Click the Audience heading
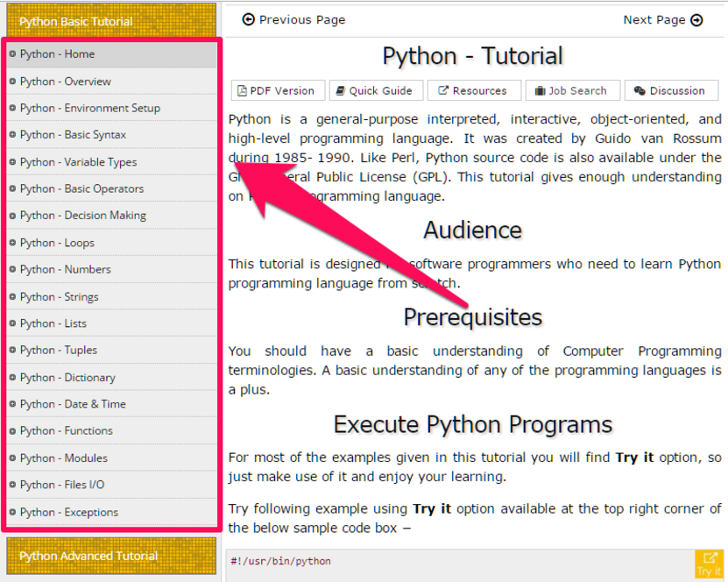The height and width of the screenshot is (582, 728). [473, 231]
